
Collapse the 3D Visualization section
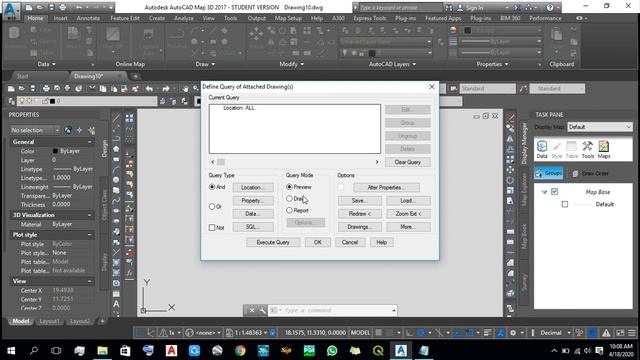(x=89, y=215)
